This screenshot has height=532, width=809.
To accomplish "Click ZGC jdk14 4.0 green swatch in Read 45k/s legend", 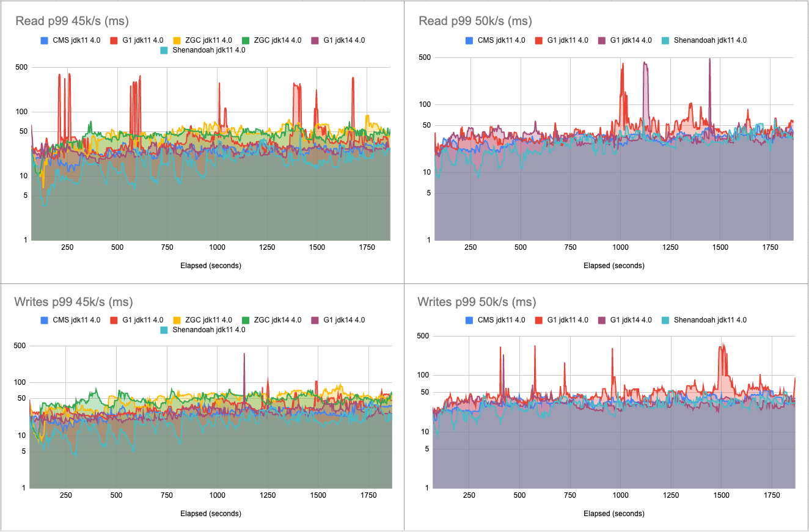I will pyautogui.click(x=247, y=41).
